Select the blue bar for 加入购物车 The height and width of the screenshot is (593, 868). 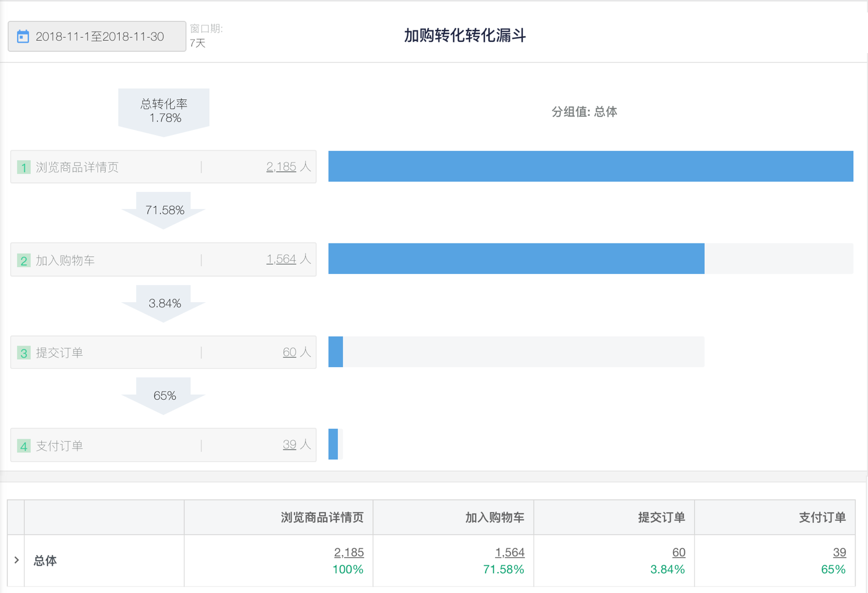[517, 259]
